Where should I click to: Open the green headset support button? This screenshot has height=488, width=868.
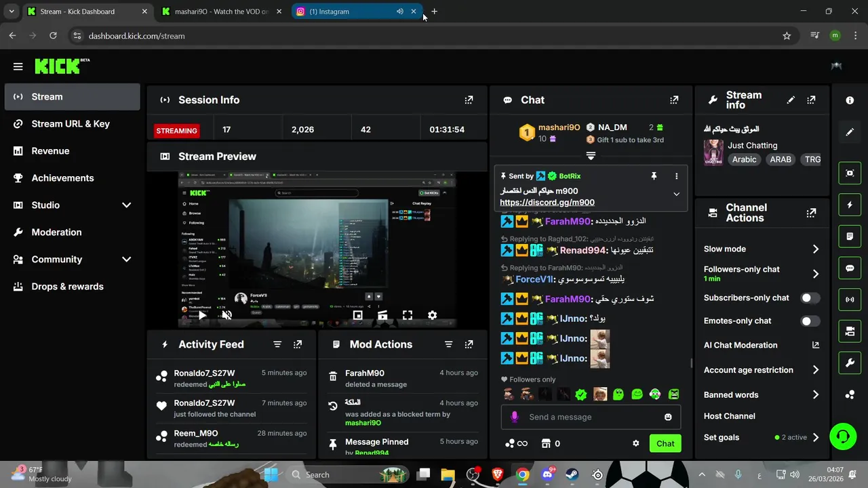pos(843,435)
